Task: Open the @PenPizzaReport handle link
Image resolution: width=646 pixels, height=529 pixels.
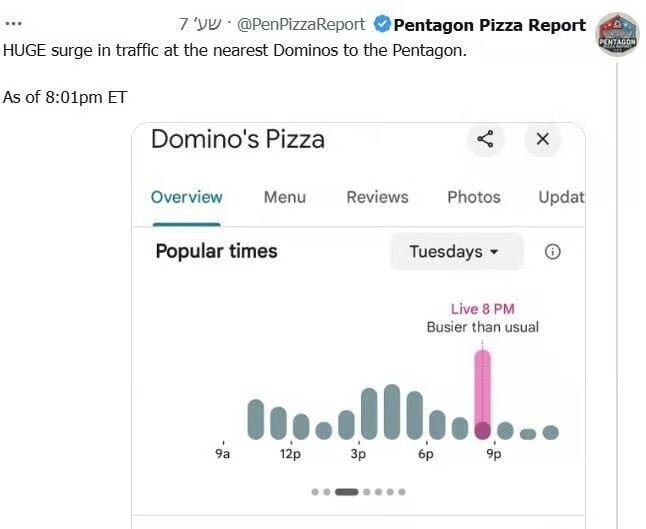Action: point(301,24)
